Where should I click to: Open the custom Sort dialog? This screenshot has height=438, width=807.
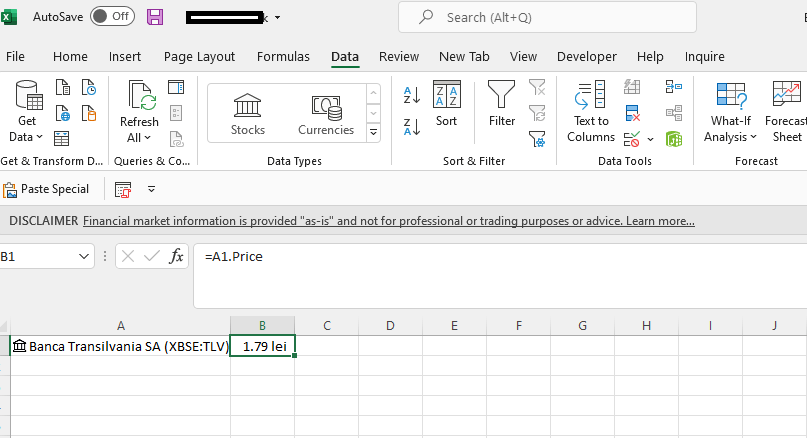click(x=446, y=103)
